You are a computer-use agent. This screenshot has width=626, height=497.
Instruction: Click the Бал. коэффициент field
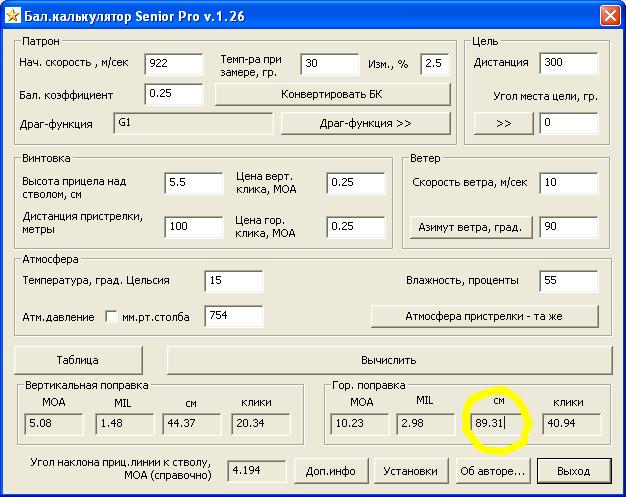click(173, 95)
